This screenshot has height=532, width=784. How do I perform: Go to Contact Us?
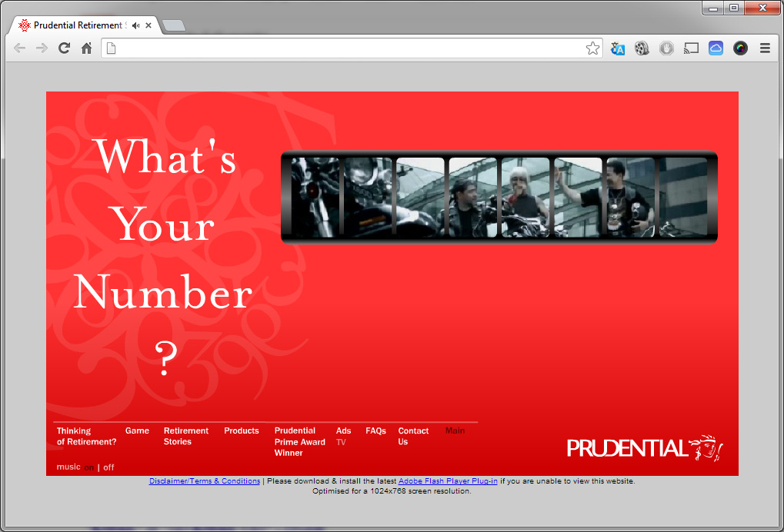point(413,436)
